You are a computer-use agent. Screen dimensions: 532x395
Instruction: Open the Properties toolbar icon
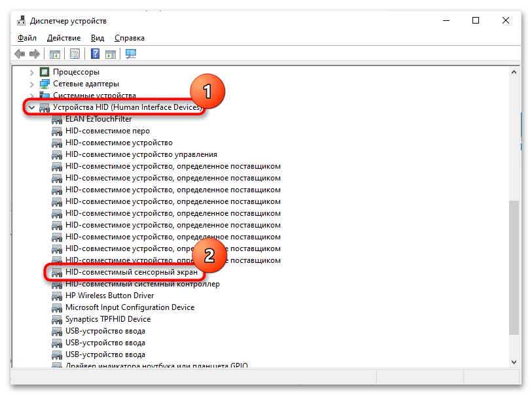[x=75, y=54]
